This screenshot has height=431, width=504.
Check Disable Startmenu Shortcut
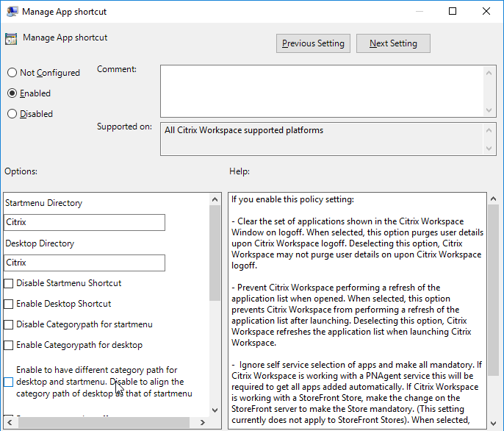[8, 284]
